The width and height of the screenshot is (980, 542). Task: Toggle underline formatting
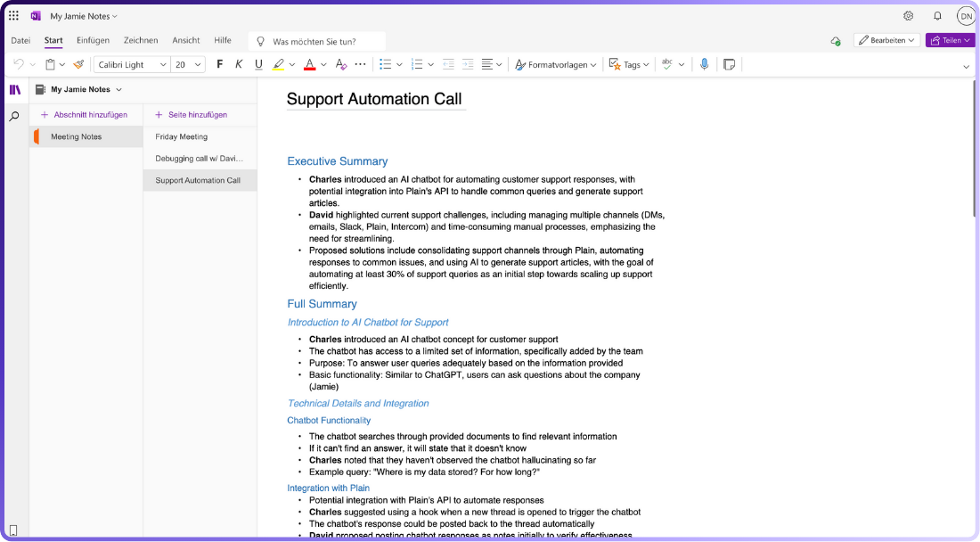[258, 64]
